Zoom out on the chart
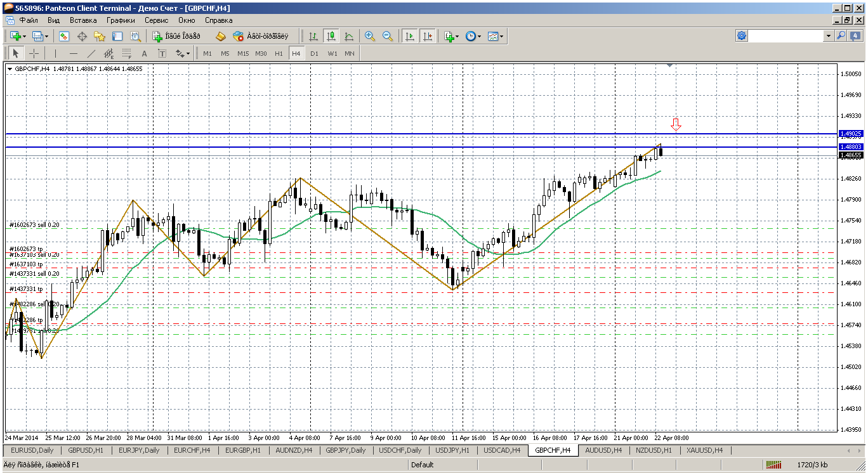The image size is (868, 473). tap(388, 36)
